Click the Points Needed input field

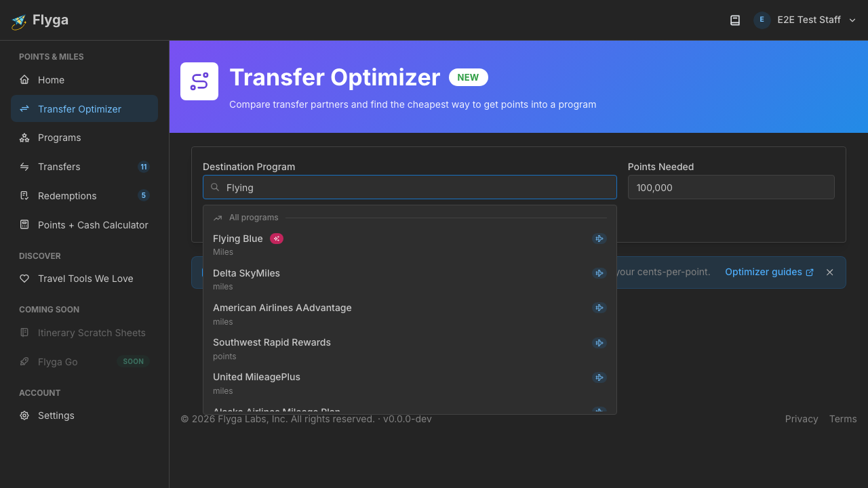731,187
